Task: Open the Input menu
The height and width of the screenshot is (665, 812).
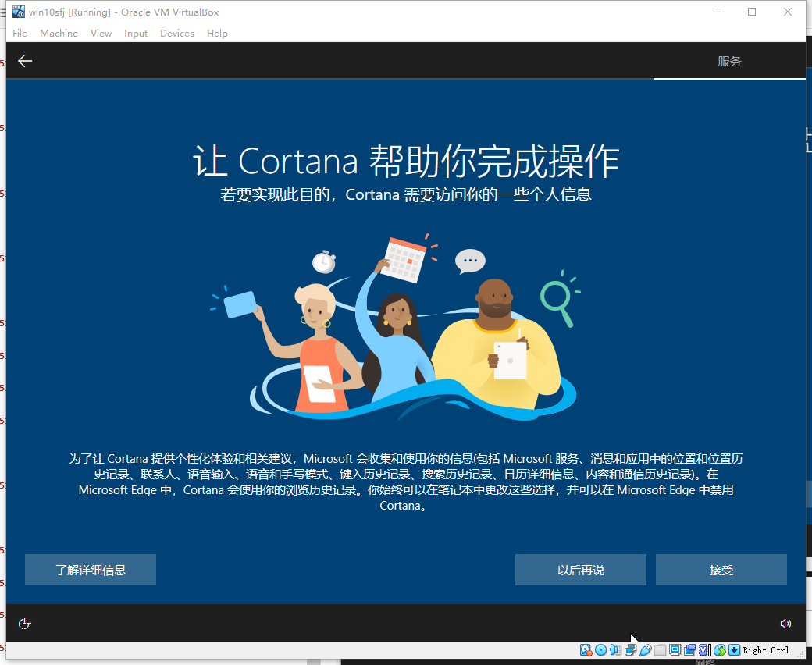Action: point(136,33)
